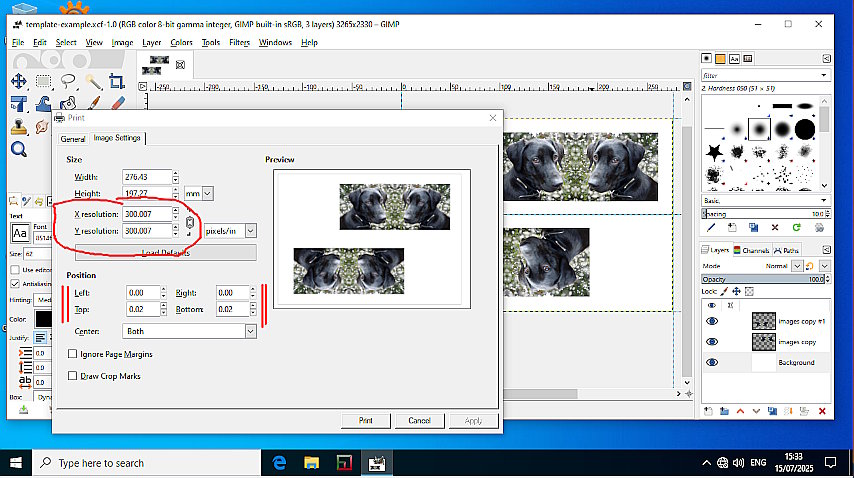Image resolution: width=854 pixels, height=478 pixels.
Task: Open the Fonts tab icon
Action: click(734, 58)
